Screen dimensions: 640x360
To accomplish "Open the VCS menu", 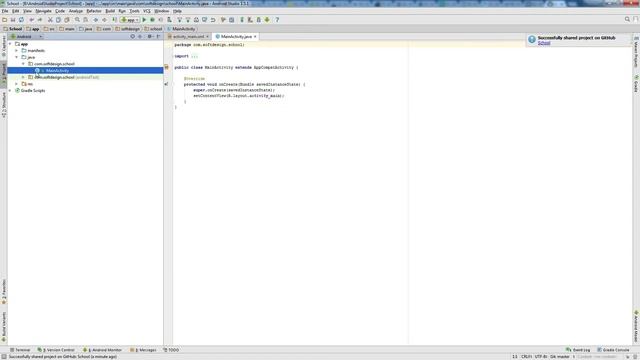I will pyautogui.click(x=147, y=11).
